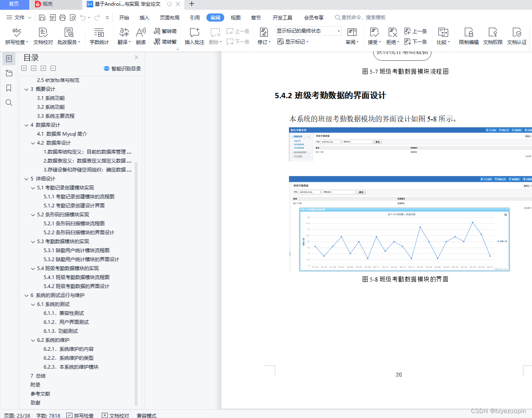Click the attendance line chart image
This screenshot has width=532, height=418.
404,239
